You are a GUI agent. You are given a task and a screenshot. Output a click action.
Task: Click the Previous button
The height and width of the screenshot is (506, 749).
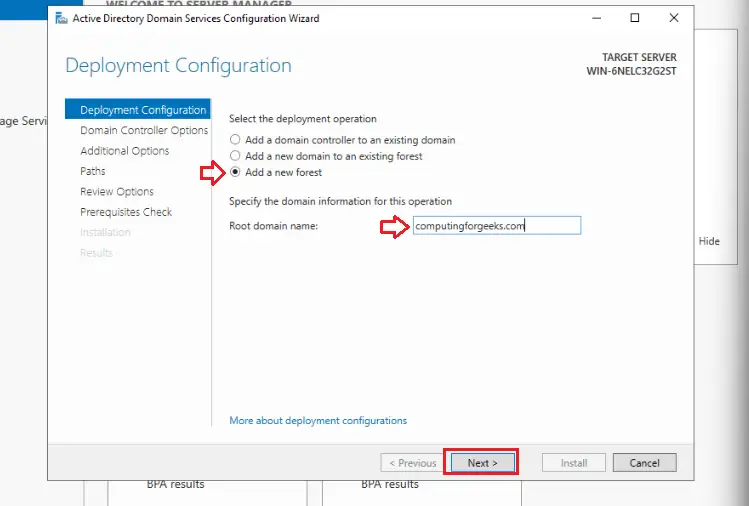point(413,463)
